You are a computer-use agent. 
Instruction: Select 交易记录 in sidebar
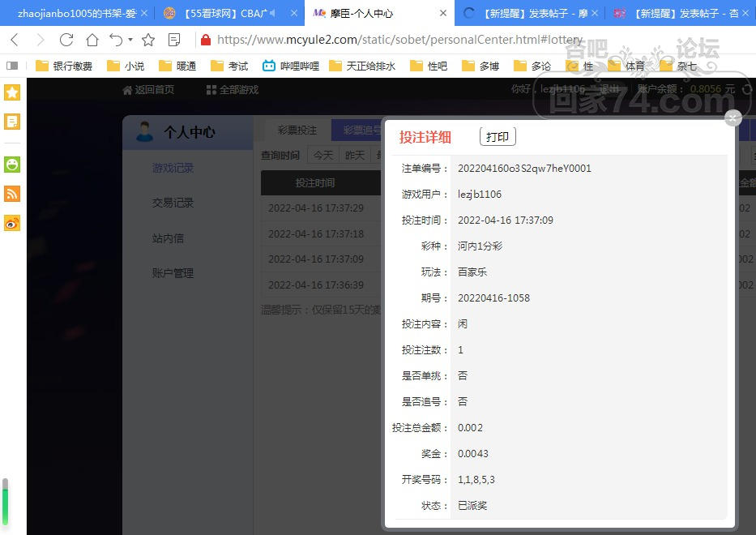(173, 203)
